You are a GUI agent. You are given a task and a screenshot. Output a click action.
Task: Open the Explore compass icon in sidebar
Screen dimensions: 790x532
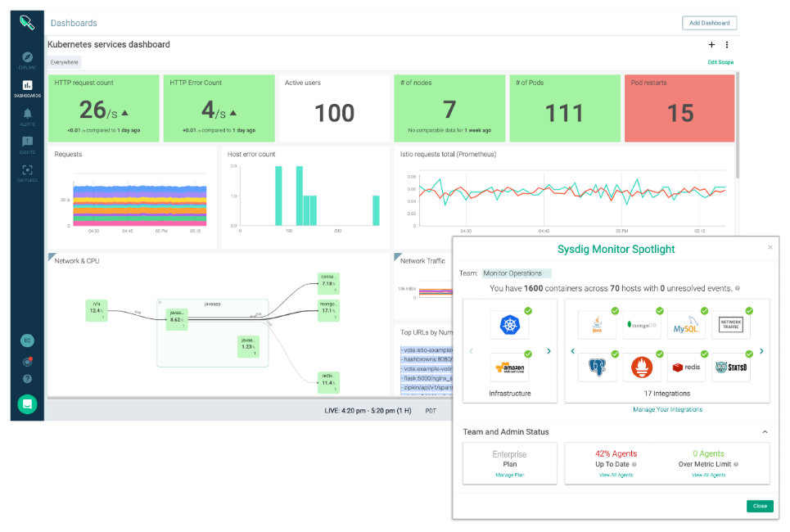pyautogui.click(x=27, y=60)
